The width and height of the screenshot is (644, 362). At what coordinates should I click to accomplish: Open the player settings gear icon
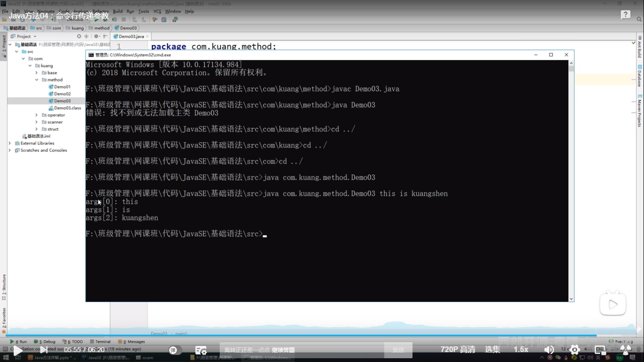[x=575, y=350]
